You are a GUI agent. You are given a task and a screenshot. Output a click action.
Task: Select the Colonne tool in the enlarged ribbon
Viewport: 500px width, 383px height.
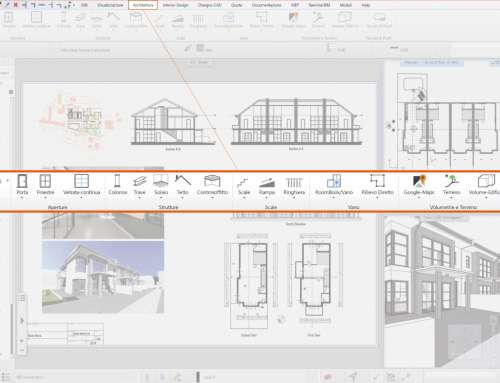pyautogui.click(x=117, y=185)
